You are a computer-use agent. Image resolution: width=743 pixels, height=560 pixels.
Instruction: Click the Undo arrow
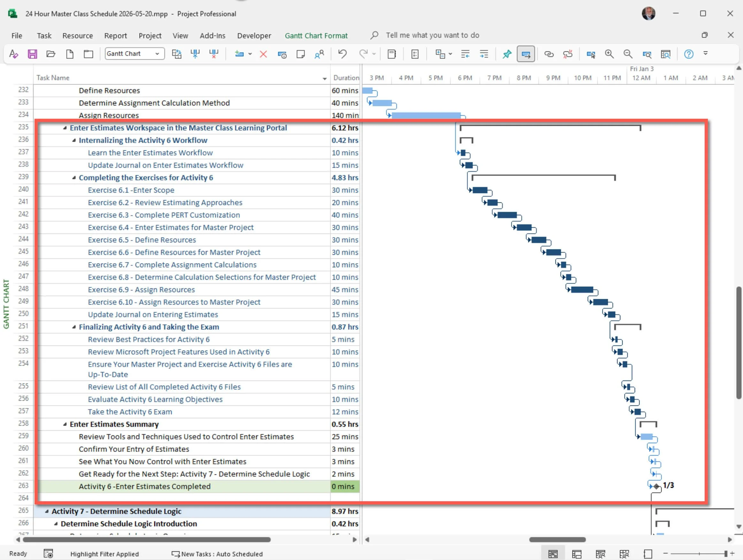(342, 54)
